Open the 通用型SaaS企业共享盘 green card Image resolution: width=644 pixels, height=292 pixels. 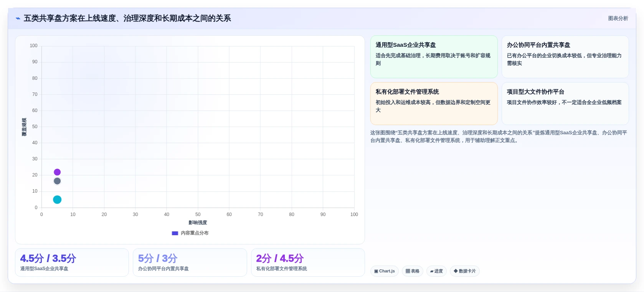[x=434, y=57]
